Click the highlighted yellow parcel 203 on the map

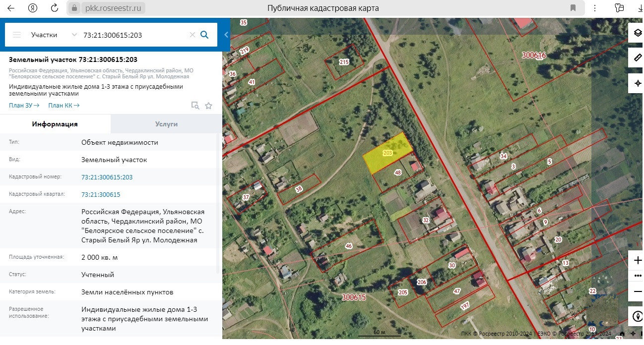388,153
